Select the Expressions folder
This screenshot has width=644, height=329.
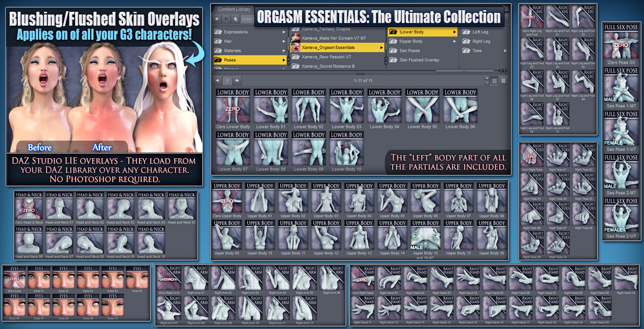tap(250, 32)
